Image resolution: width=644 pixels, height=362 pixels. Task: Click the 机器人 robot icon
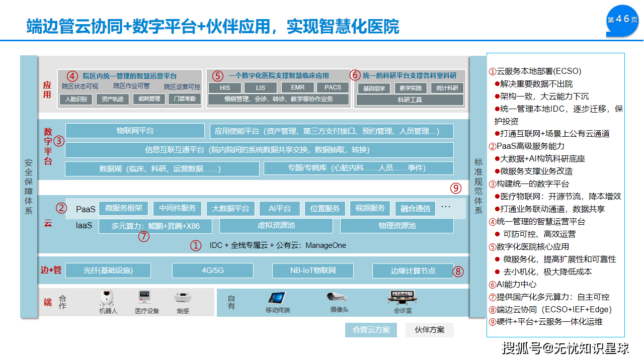click(107, 298)
